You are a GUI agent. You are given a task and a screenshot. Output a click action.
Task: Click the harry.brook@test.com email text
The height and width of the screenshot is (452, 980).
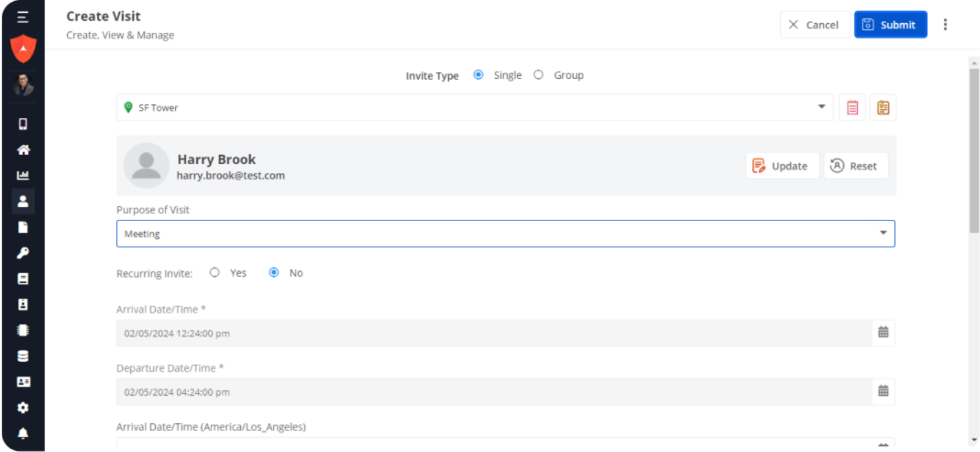231,175
